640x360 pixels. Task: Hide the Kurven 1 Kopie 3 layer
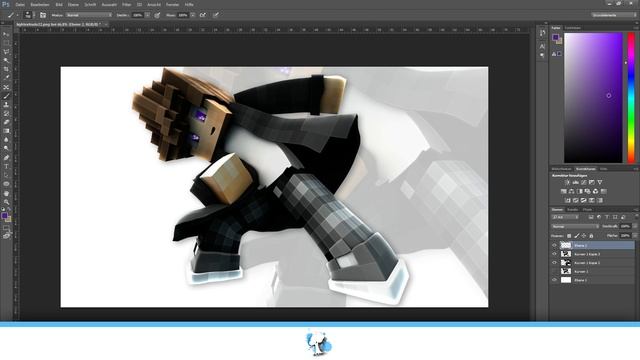pos(554,254)
